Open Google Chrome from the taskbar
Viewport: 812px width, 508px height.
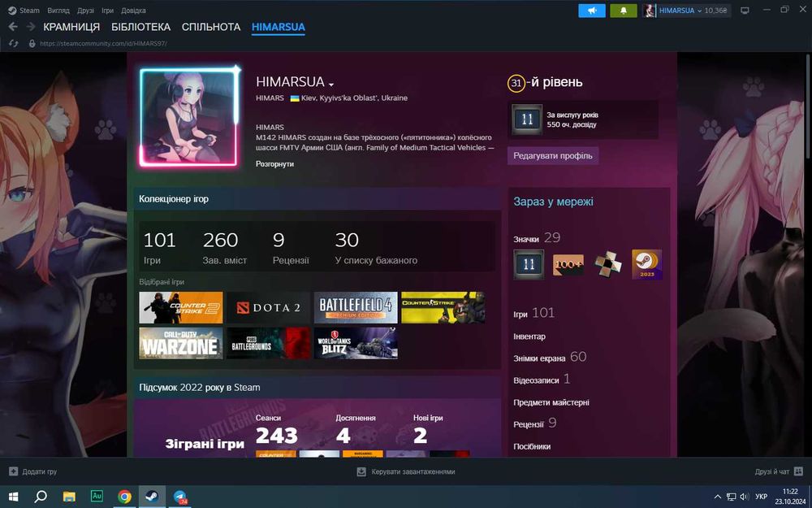pyautogui.click(x=124, y=497)
